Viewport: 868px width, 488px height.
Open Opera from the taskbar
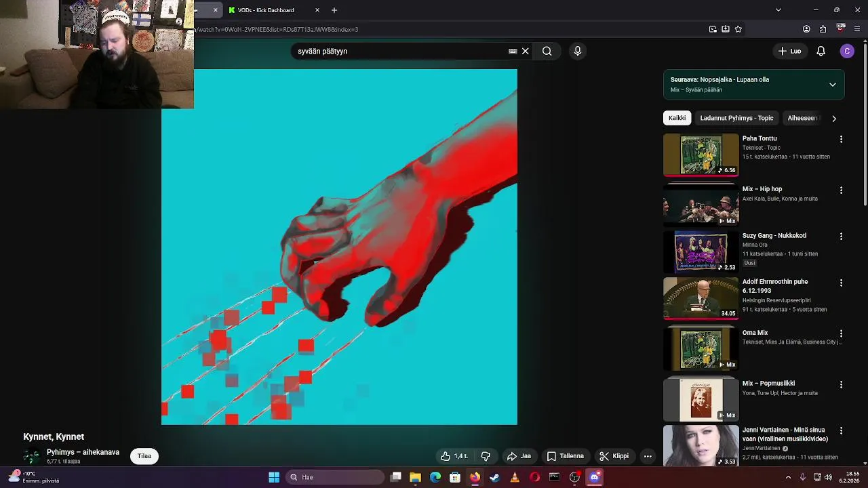coord(535,477)
